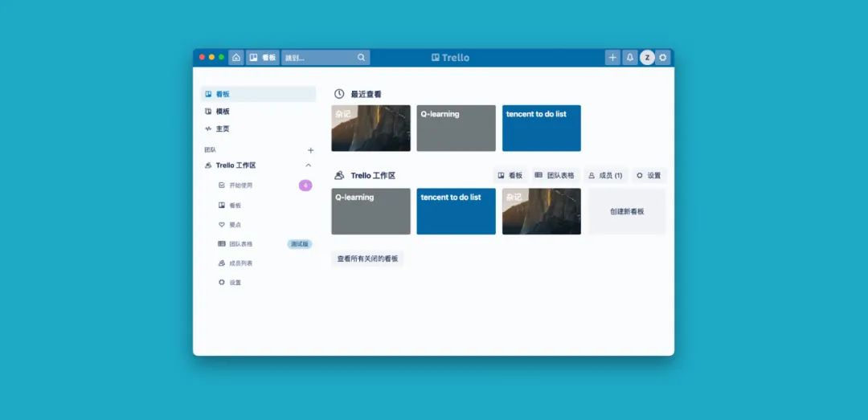868x420 pixels.
Task: Open 团队表格 in the sidebar
Action: pos(241,244)
